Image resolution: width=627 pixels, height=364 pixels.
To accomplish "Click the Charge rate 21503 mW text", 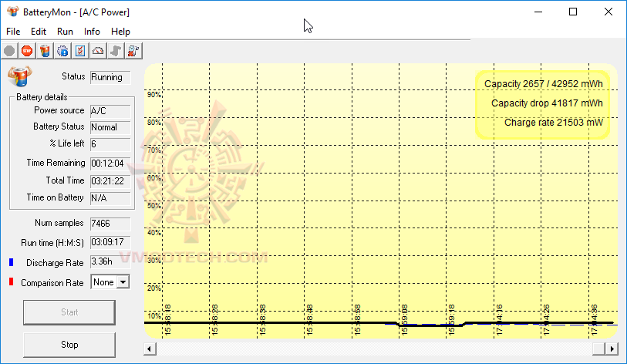I will (x=554, y=123).
